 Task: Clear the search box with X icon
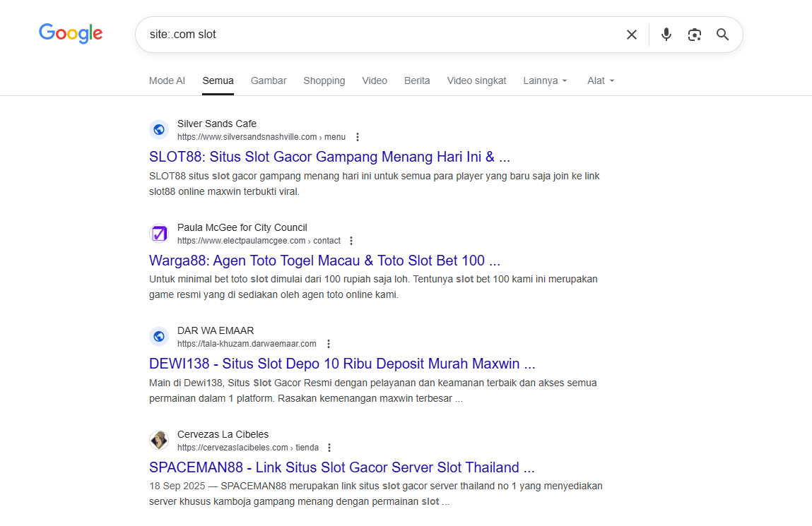point(631,35)
